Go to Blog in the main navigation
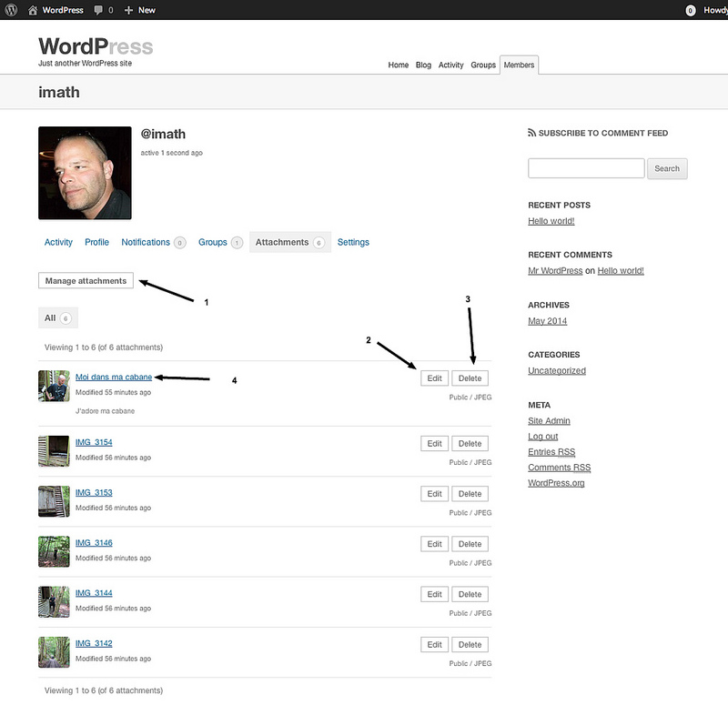Viewport: 728px width, 705px height. (x=423, y=65)
